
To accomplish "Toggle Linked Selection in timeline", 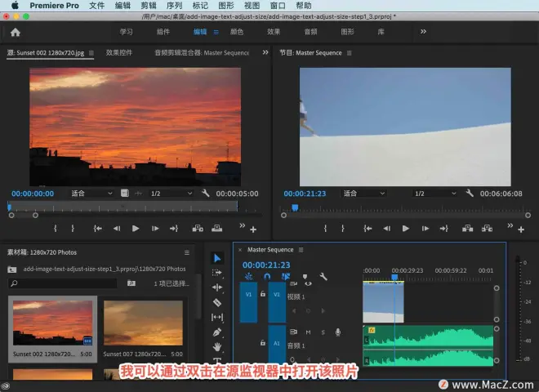I will tap(286, 277).
